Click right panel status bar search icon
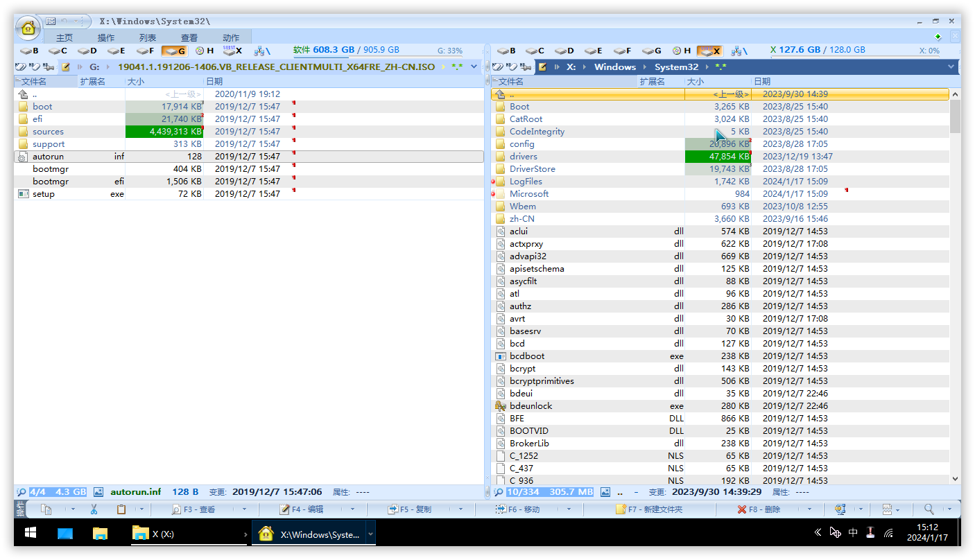Screen dimensions: 975x560 point(498,492)
